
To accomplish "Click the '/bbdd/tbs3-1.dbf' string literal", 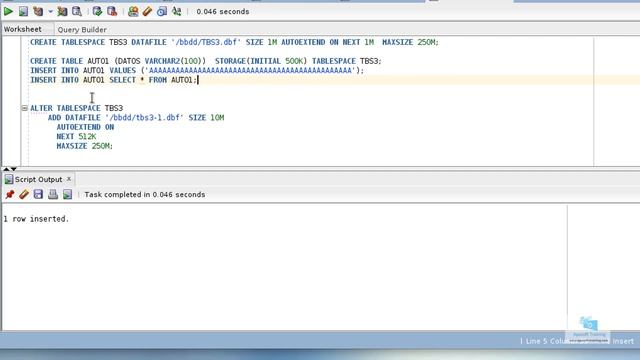I will point(144,118).
